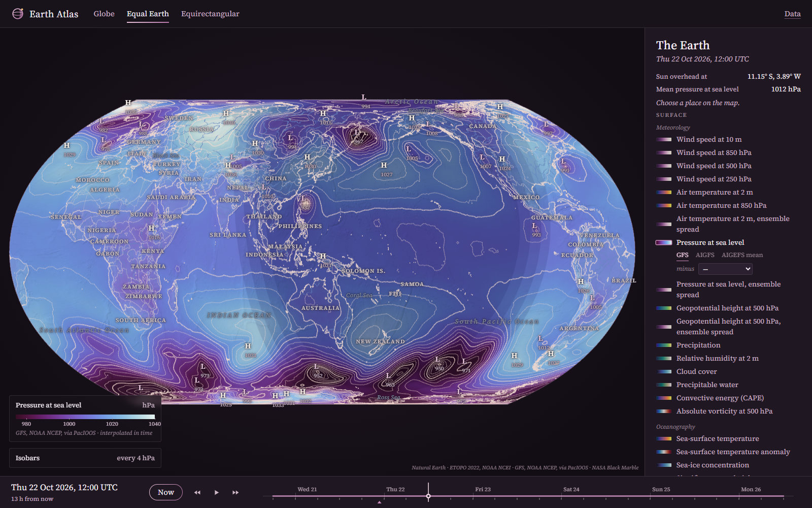Image resolution: width=812 pixels, height=508 pixels.
Task: Click the pressure legend color gradient bar
Action: click(85, 417)
